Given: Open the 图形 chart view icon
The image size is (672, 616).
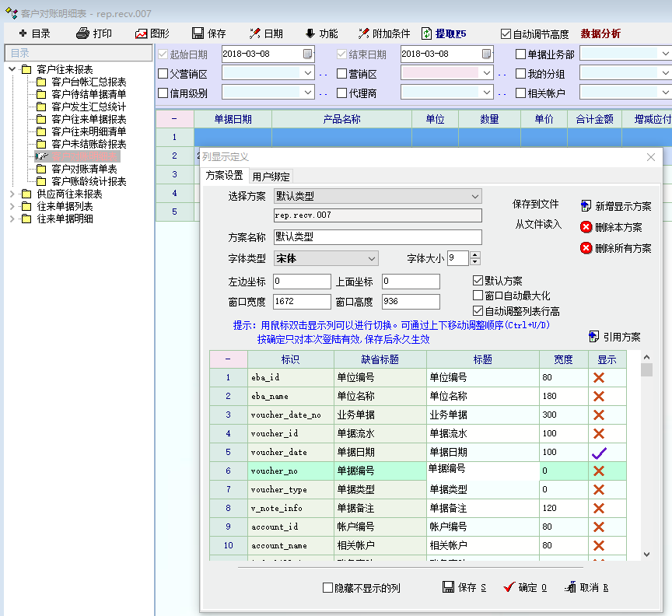Looking at the screenshot, I should point(141,33).
